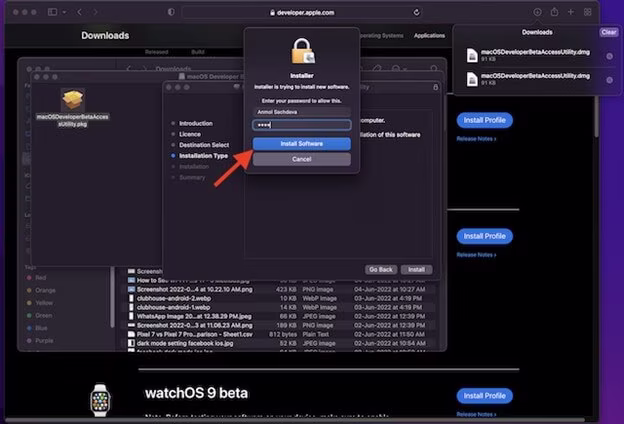Select the macOSDeveloperBetaAccessUtility.pkg package icon
Image resolution: width=624 pixels, height=424 pixels.
point(72,100)
